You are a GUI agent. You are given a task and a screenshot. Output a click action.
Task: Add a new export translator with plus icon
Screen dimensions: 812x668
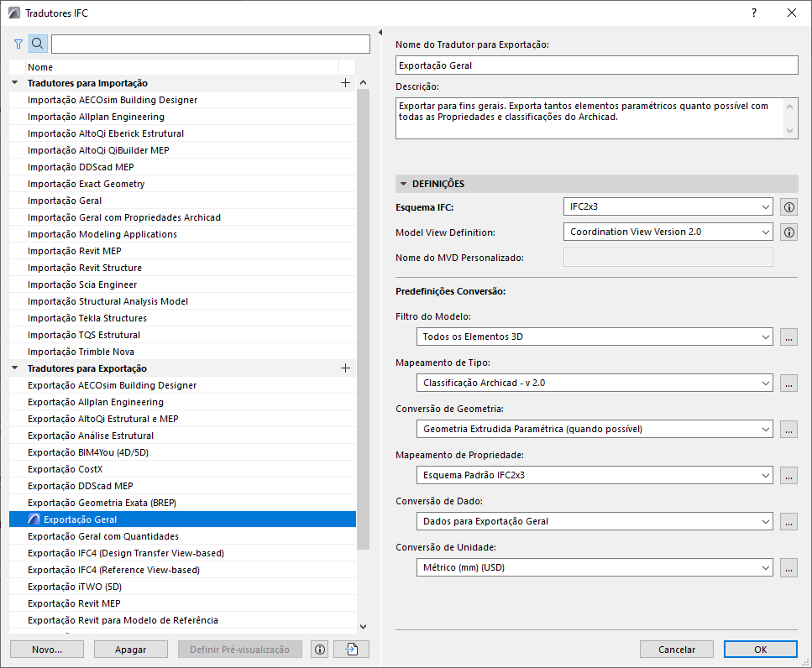(345, 368)
